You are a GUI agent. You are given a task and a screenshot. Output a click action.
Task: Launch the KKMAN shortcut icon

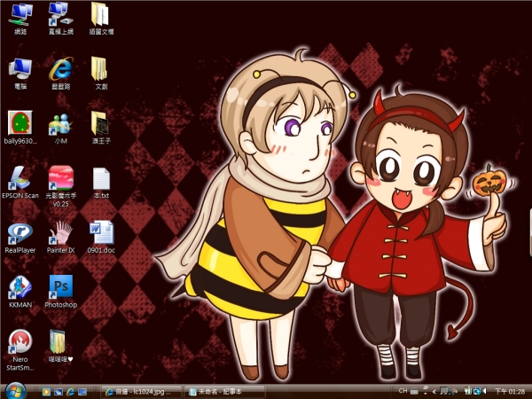(20, 292)
